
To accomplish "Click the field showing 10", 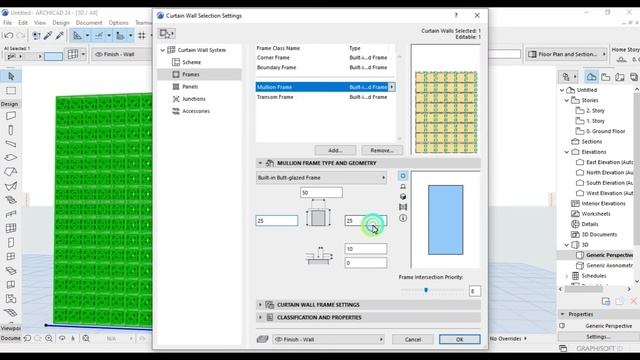I will tap(366, 249).
